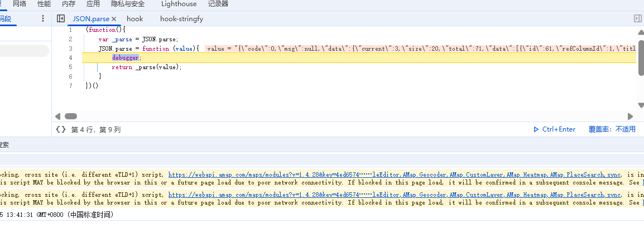
Task: Click line number 5 in gutter
Action: pos(71,67)
